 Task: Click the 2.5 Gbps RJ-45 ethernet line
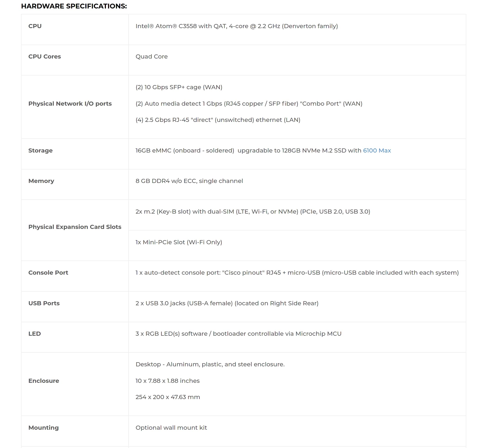pos(218,120)
